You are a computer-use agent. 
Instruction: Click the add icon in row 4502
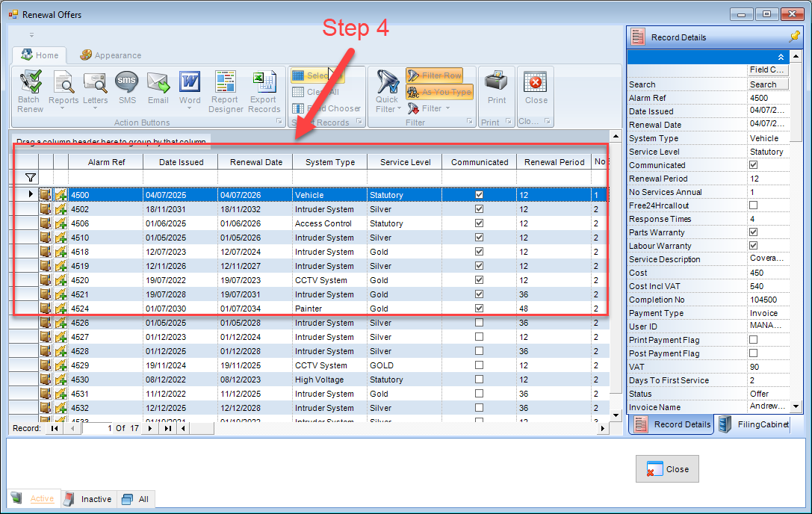click(x=61, y=209)
